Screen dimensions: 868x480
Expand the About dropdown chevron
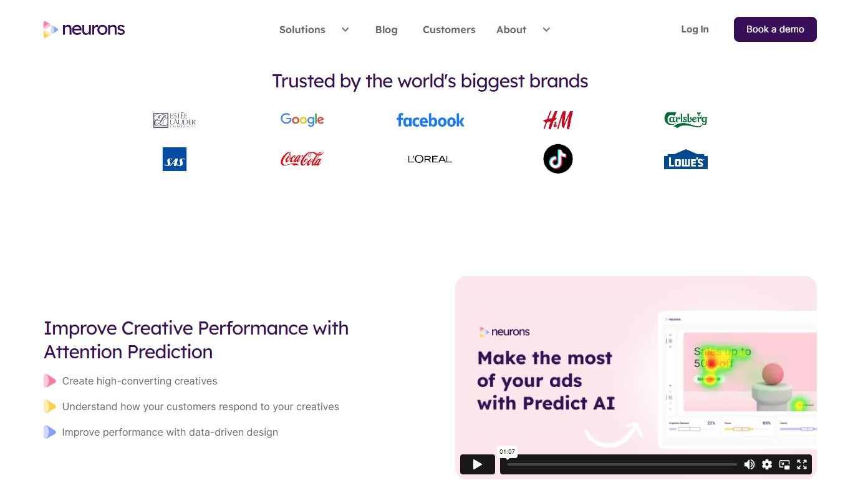pyautogui.click(x=546, y=29)
